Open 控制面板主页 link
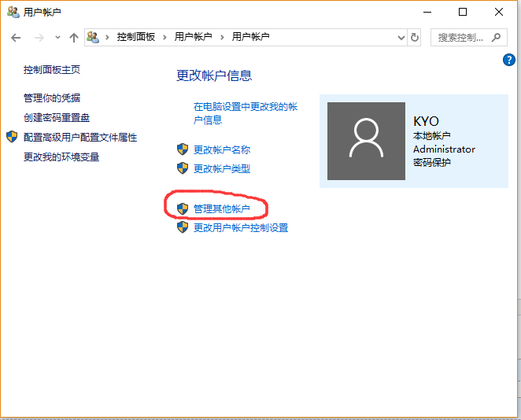521x420 pixels. [52, 70]
